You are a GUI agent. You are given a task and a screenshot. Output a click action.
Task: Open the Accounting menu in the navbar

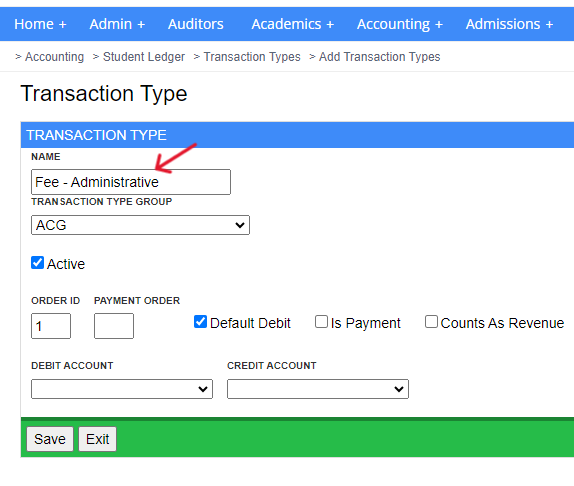click(x=400, y=24)
